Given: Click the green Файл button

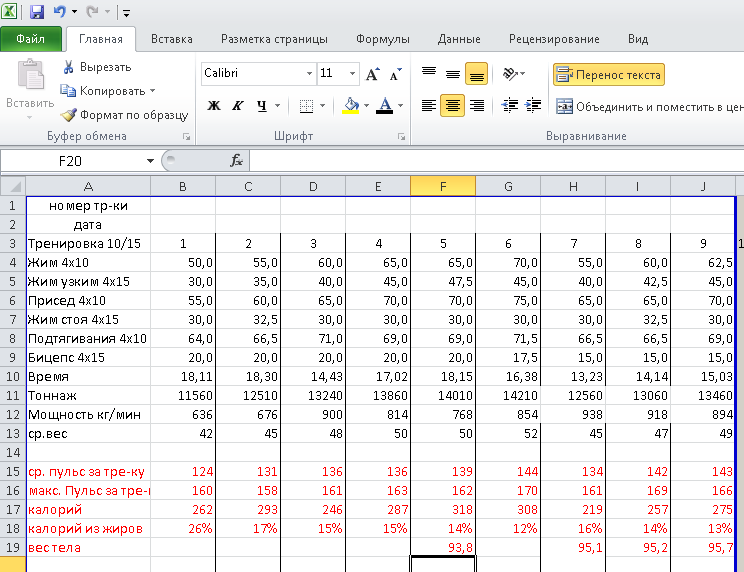Looking at the screenshot, I should click(x=30, y=40).
